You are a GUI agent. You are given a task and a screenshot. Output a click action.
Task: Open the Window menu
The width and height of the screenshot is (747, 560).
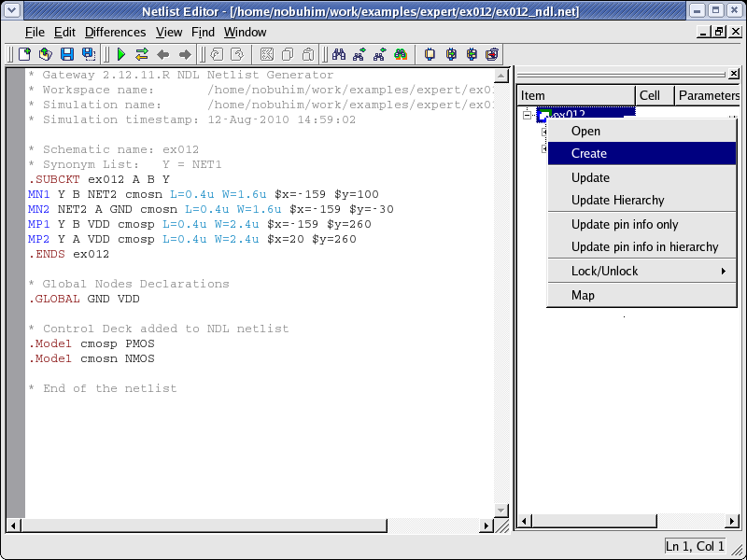245,32
